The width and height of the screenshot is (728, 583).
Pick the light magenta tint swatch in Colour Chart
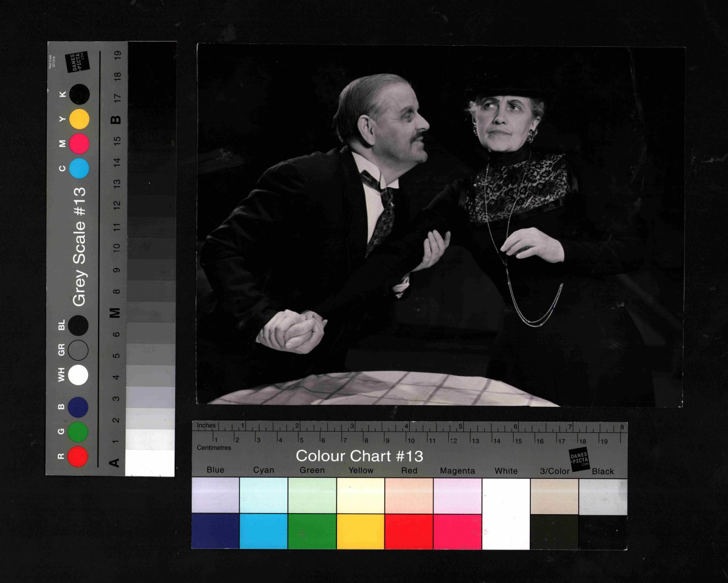(x=458, y=495)
